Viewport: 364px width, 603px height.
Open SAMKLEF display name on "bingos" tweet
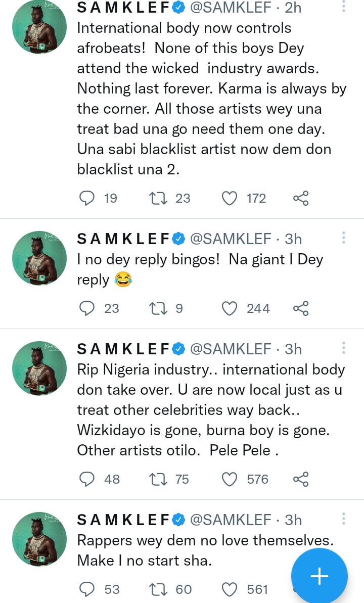(x=123, y=239)
